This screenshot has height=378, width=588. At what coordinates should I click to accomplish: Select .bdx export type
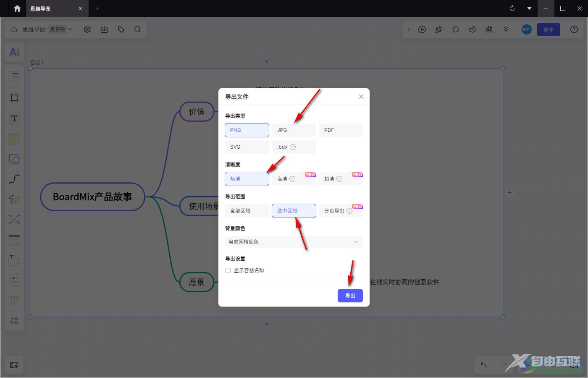click(294, 147)
